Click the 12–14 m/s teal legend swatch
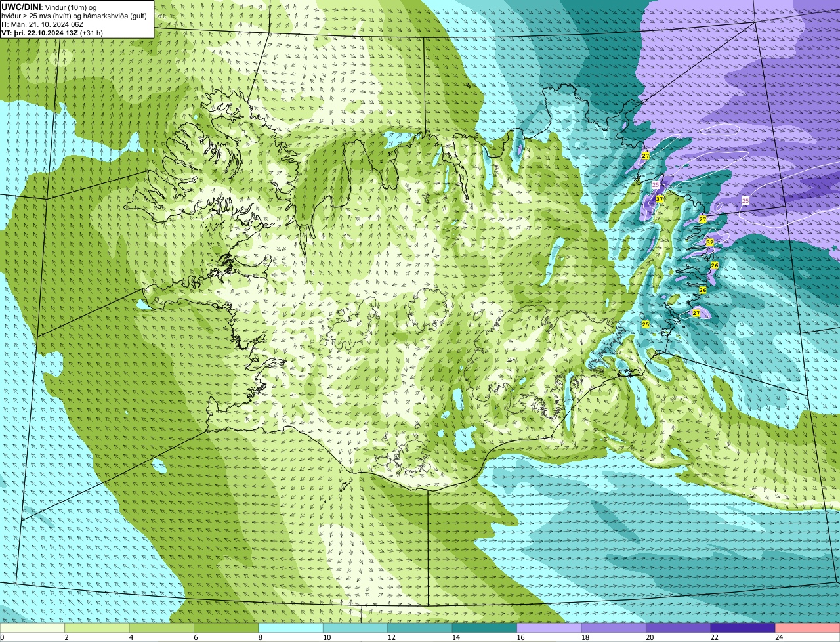 [x=420, y=628]
